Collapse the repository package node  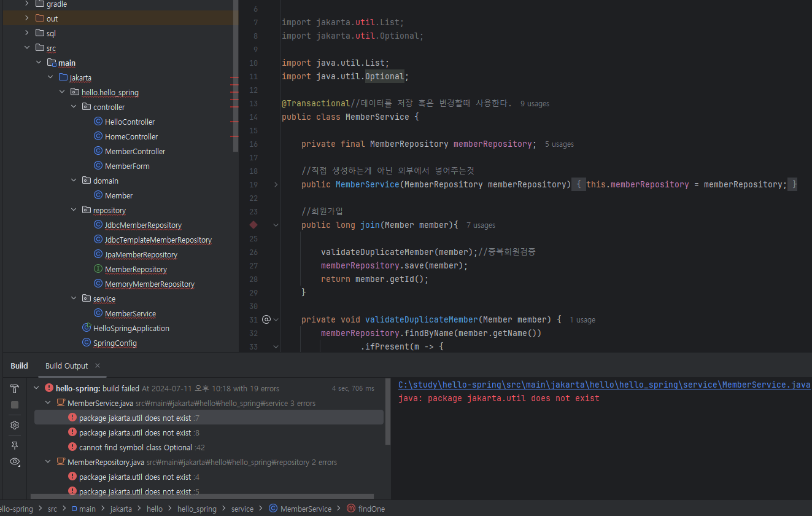tap(73, 210)
